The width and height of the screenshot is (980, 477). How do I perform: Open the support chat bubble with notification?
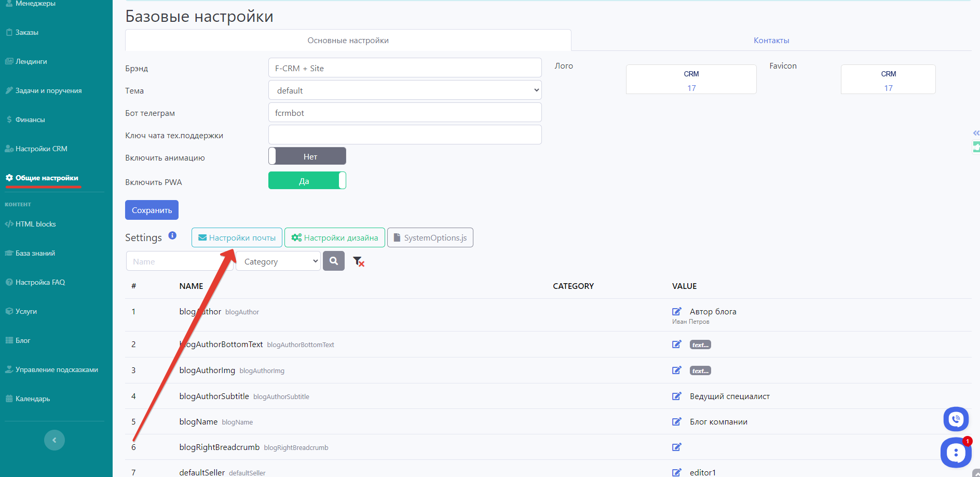click(x=956, y=453)
